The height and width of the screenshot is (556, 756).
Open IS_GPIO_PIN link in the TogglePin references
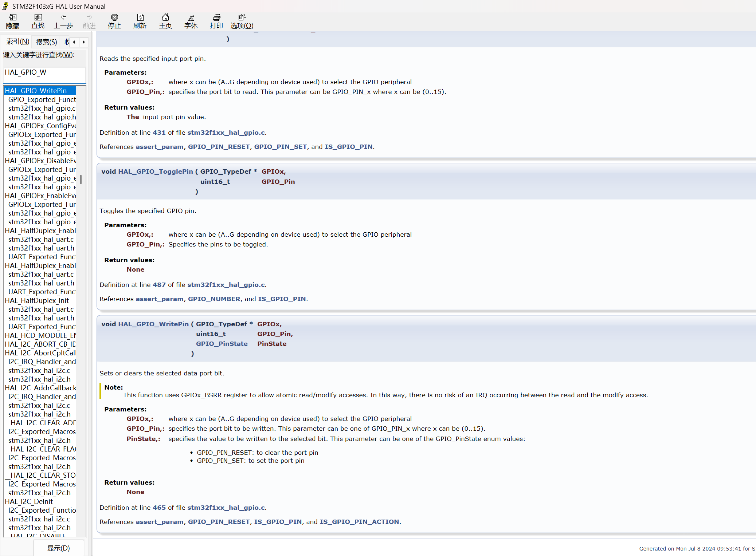282,299
